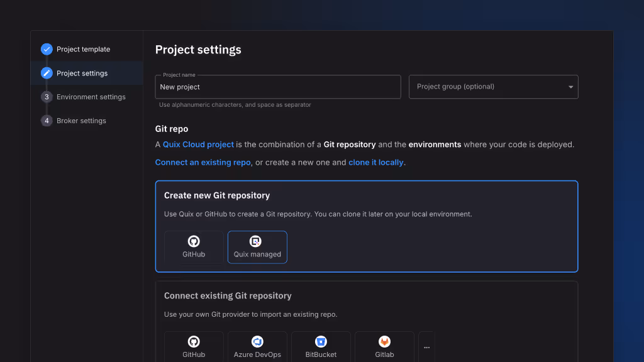Click the BitBucket logo icon

click(321, 341)
